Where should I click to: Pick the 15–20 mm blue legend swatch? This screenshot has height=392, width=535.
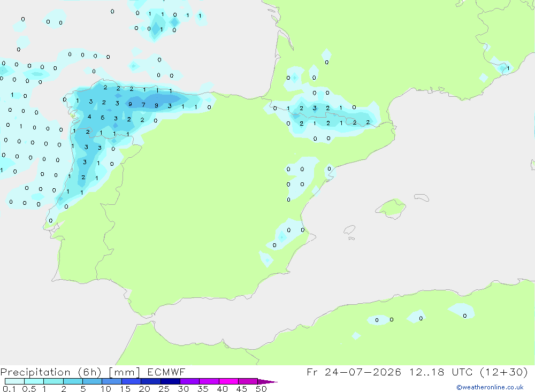[132, 381]
